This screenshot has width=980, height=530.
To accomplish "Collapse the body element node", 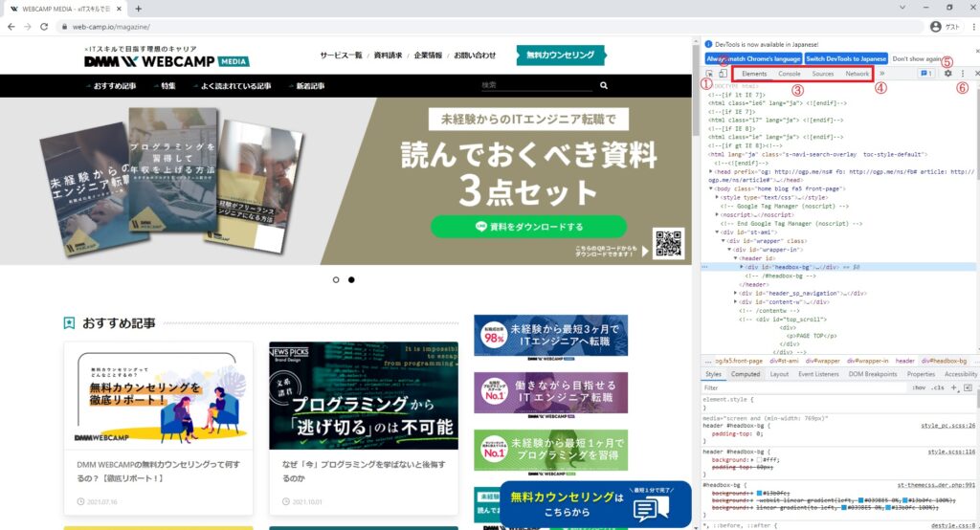I will [711, 188].
